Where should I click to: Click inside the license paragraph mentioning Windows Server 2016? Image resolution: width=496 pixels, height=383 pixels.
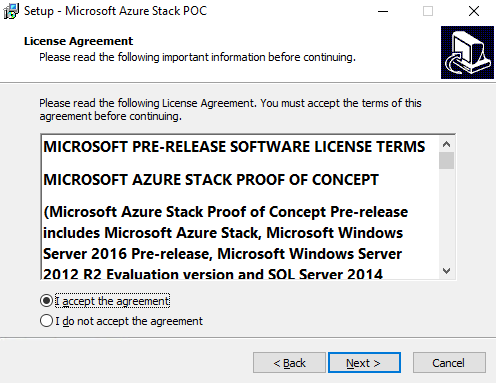coord(225,243)
